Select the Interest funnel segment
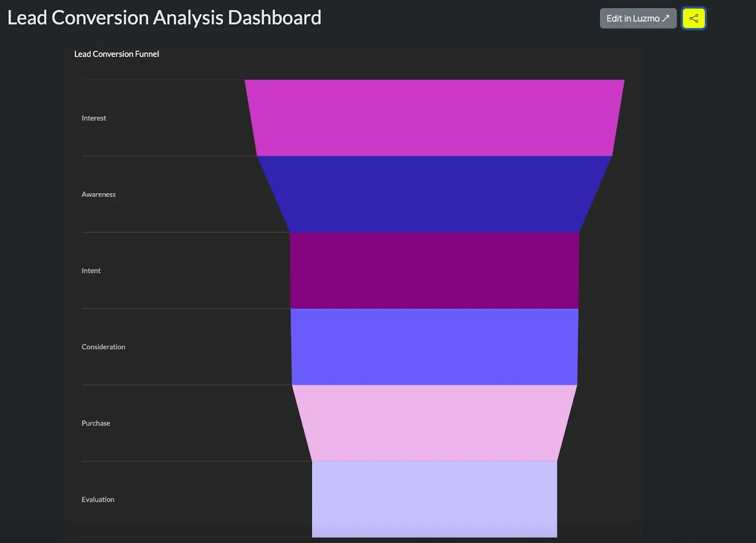Viewport: 756px width, 543px height. [434, 118]
